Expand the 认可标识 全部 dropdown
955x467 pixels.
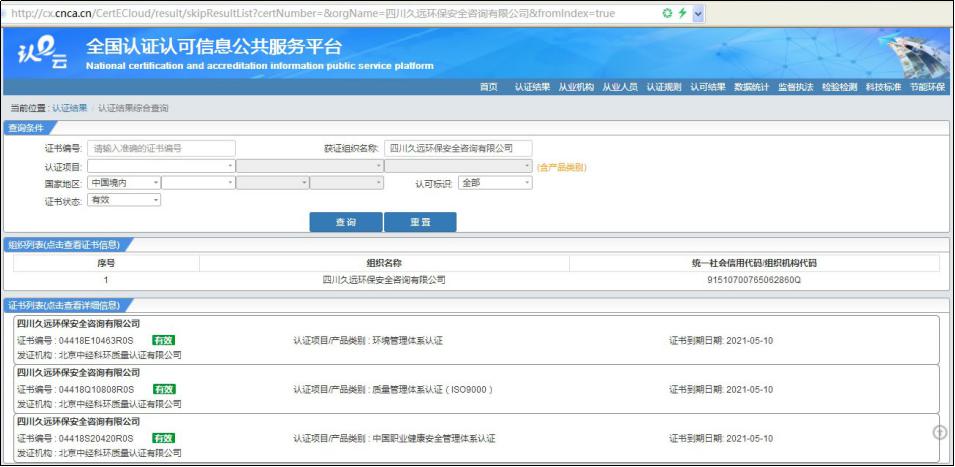495,183
